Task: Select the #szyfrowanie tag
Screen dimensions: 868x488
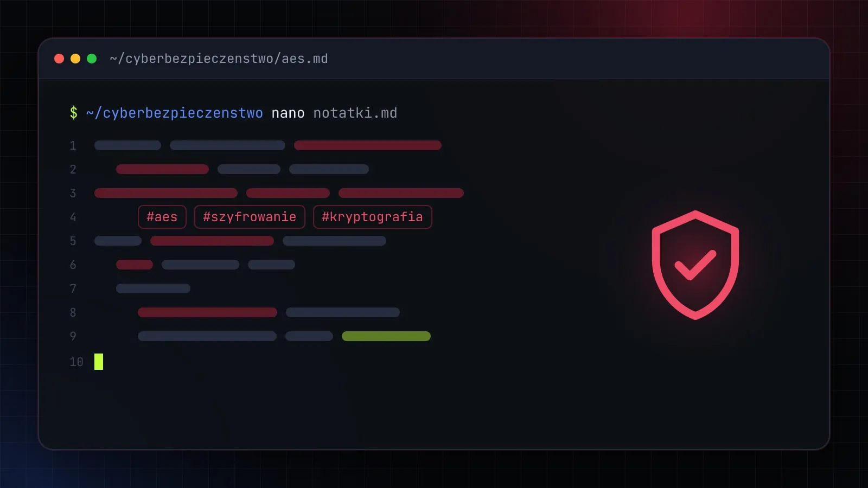Action: point(250,217)
